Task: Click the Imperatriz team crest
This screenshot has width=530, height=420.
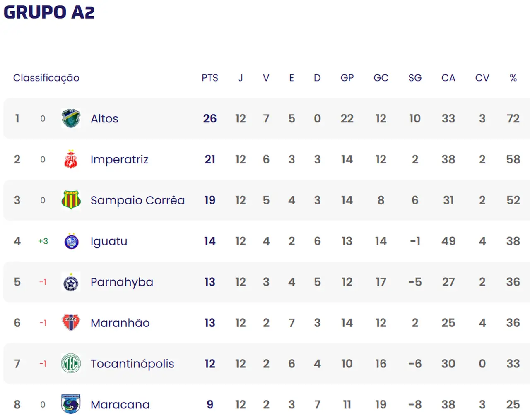Action: pyautogui.click(x=71, y=159)
